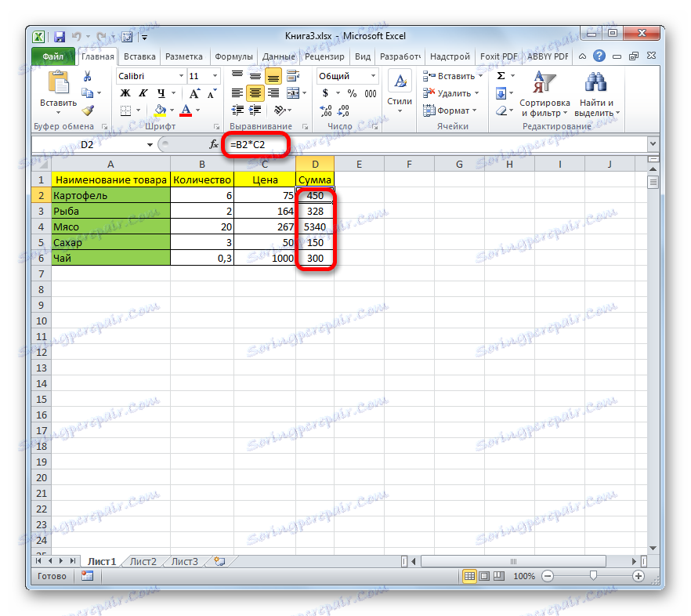The height and width of the screenshot is (616, 691).
Task: Open the Общий number format dropdown
Action: click(x=373, y=76)
